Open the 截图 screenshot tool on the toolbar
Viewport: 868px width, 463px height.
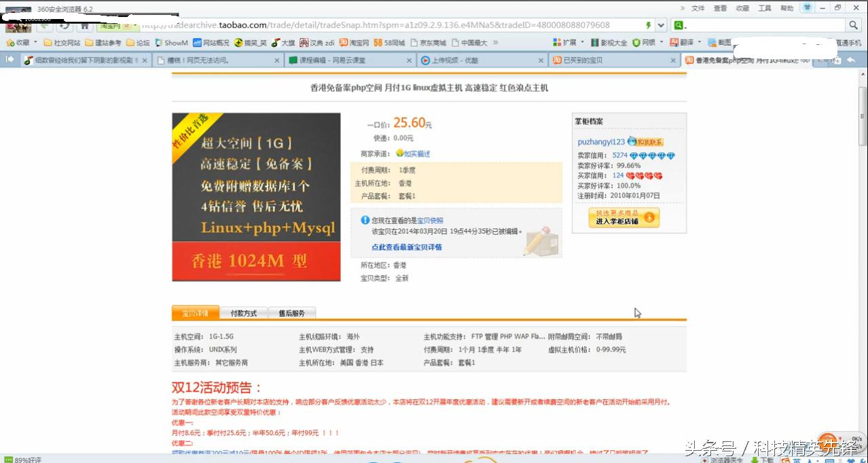[720, 41]
